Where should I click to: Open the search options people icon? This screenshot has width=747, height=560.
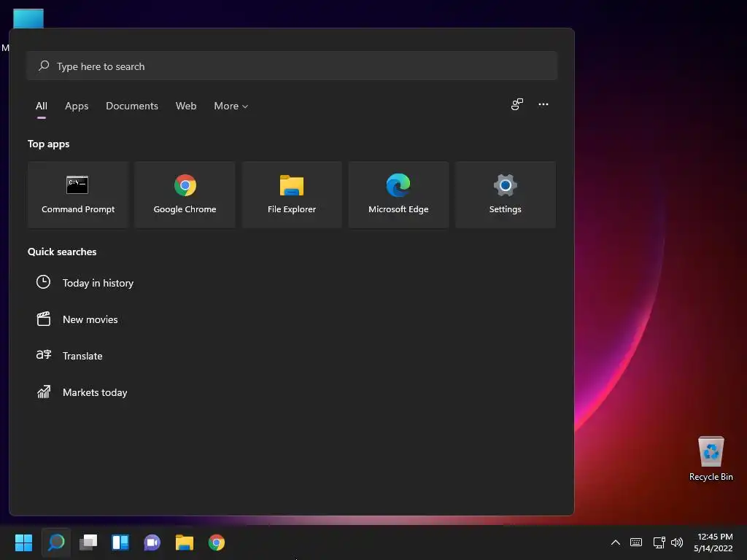[517, 104]
